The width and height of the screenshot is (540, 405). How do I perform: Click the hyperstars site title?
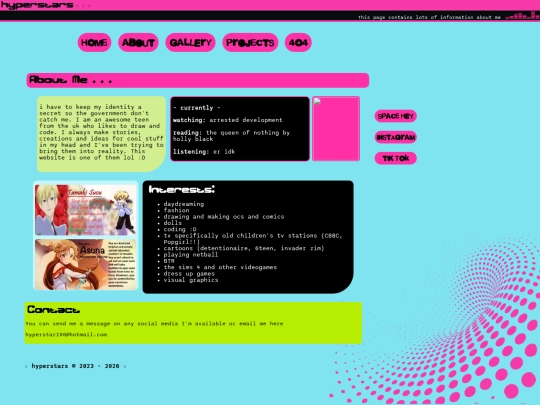(x=37, y=5)
